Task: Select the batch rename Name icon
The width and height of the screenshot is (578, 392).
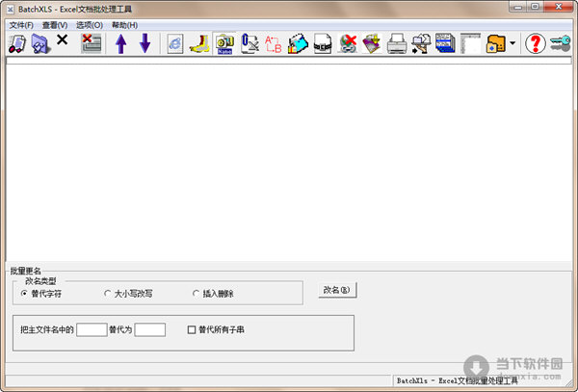Action: tap(224, 44)
